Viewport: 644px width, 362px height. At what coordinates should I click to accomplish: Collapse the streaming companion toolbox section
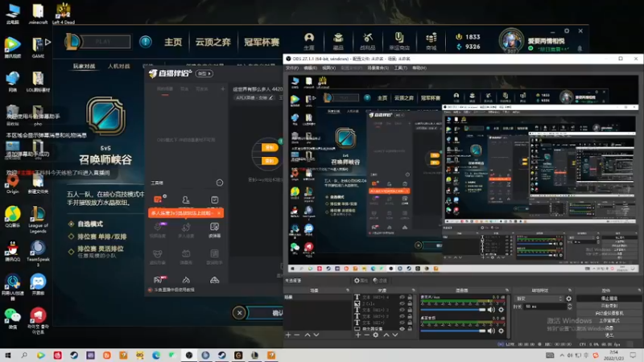pyautogui.click(x=220, y=183)
